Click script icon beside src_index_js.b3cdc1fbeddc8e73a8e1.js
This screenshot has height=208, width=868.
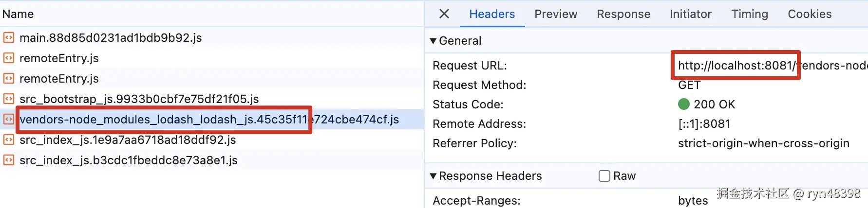[9, 160]
